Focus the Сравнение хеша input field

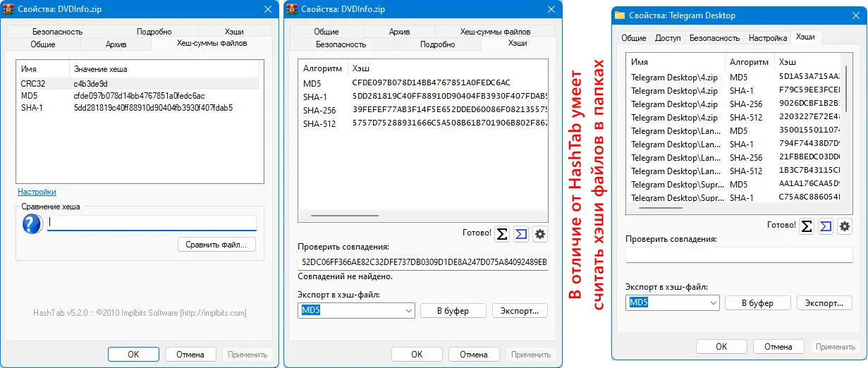click(152, 222)
